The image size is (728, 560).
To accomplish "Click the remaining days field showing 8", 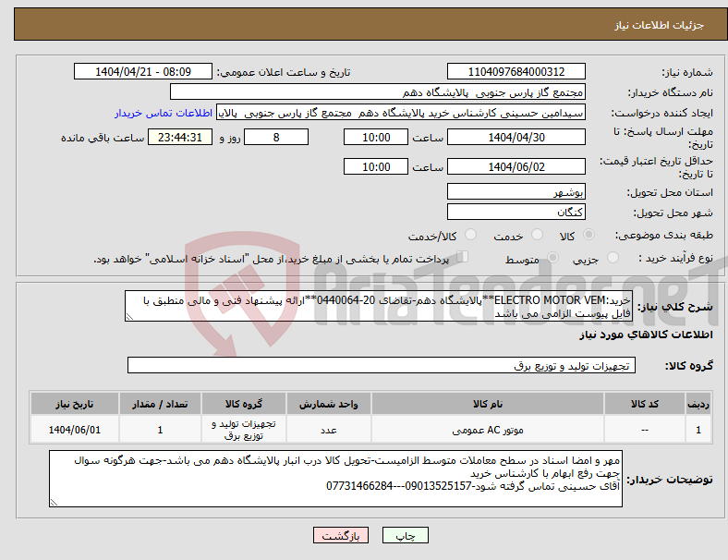I will coord(276,137).
